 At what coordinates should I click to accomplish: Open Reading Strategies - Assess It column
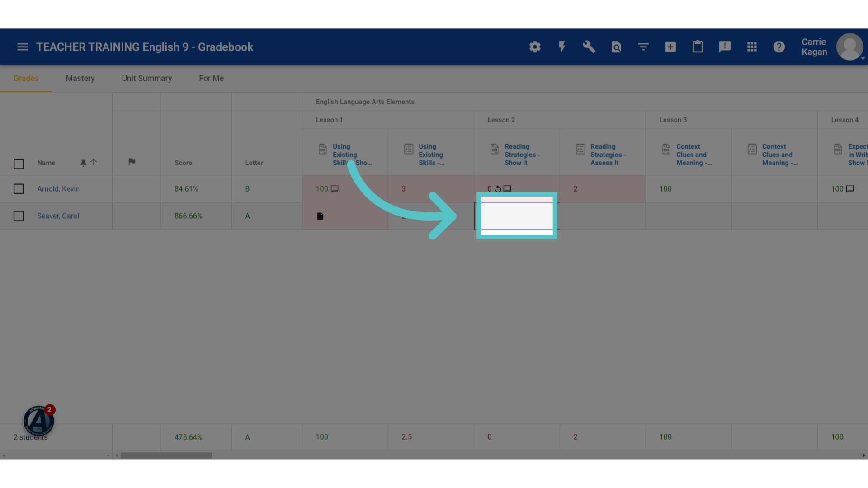[x=608, y=155]
